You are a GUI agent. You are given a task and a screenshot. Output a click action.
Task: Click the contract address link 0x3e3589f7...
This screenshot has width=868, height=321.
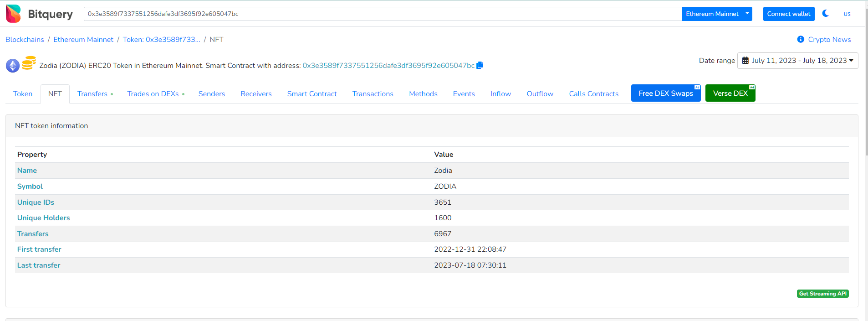(x=388, y=66)
